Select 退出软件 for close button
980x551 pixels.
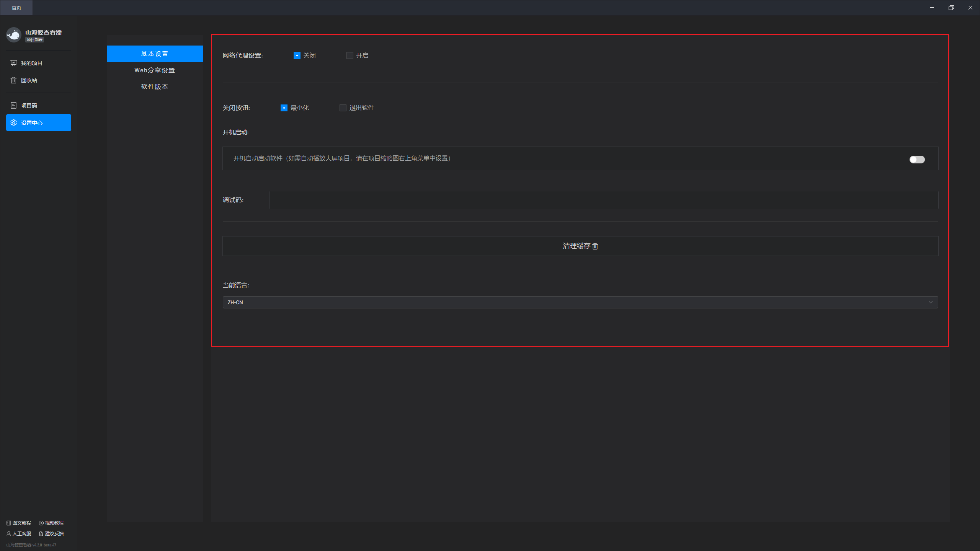[343, 108]
